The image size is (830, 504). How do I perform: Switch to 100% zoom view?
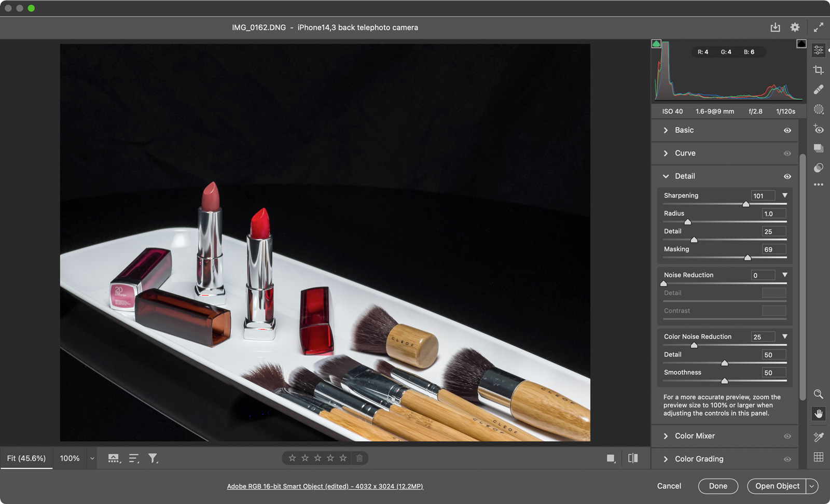(70, 458)
